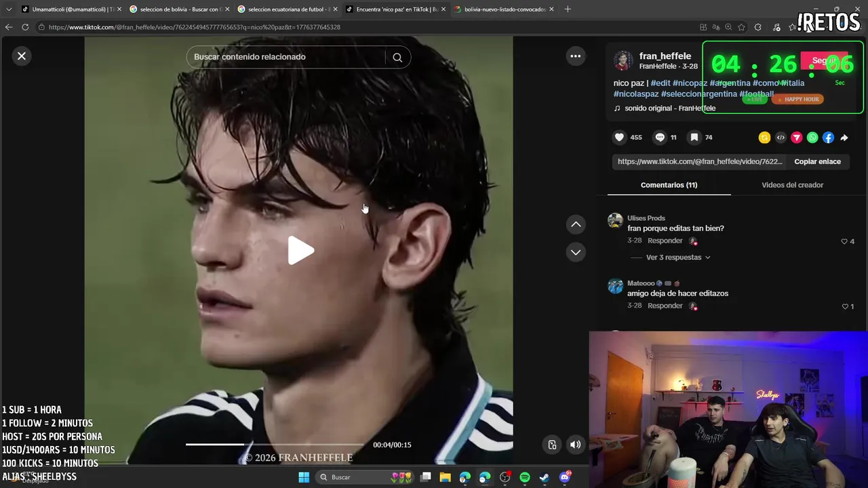Mute the video with speaker icon
This screenshot has width=868, height=488.
coord(576,445)
